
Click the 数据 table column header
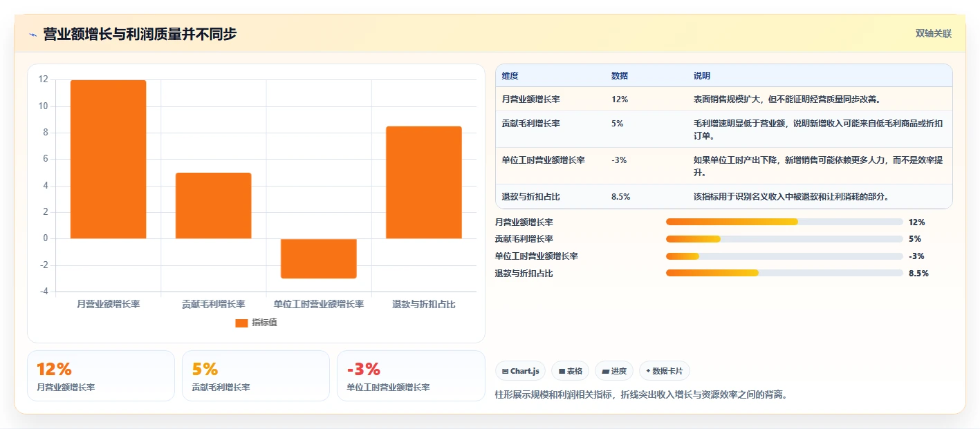pos(620,76)
